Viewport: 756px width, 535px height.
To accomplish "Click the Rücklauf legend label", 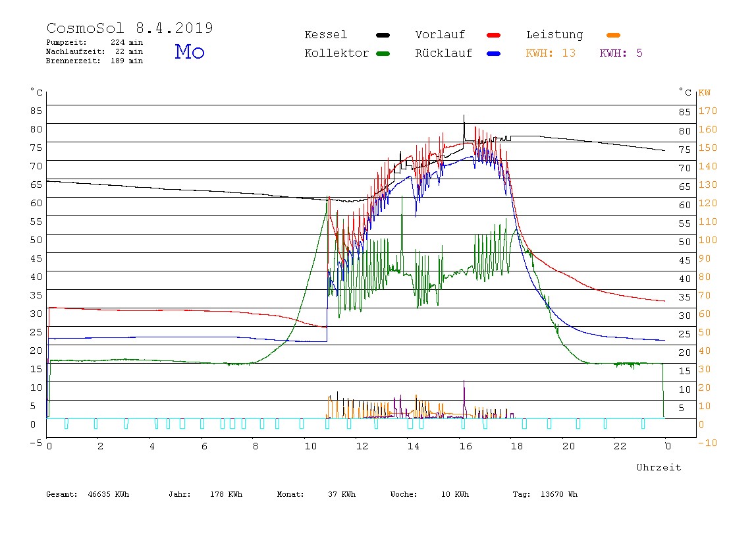I will (444, 53).
